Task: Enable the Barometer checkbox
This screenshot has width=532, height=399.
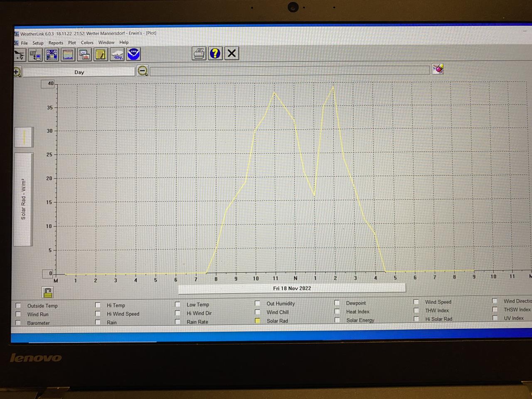Action: 18,323
